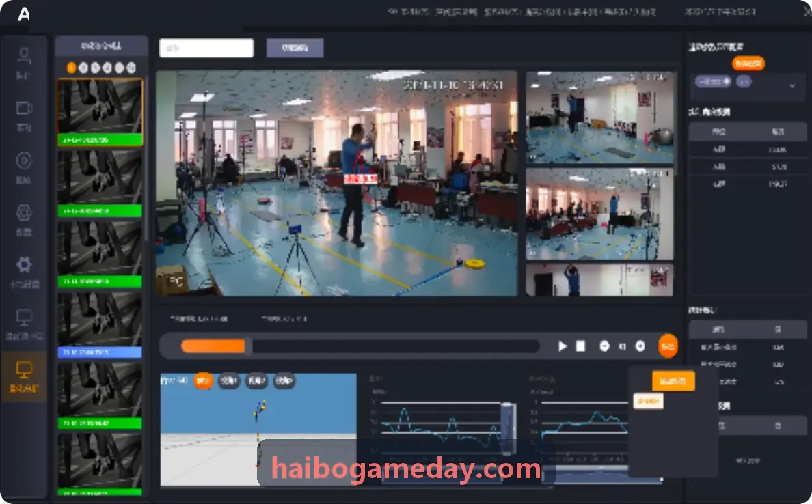812x504 pixels.
Task: Click the play button beside the timeline
Action: (563, 346)
